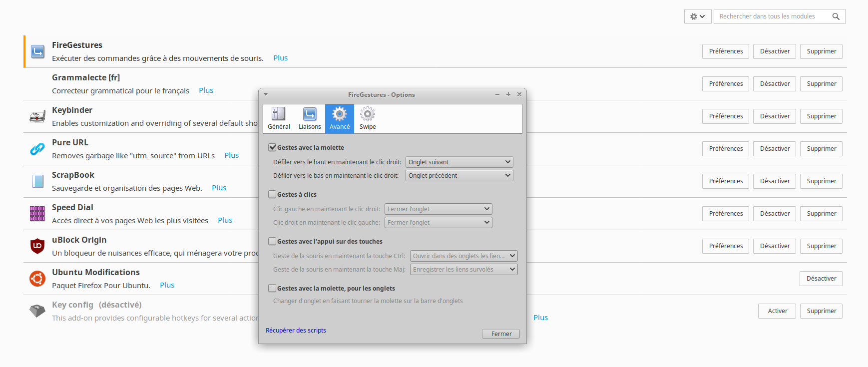Click the FireGestures add-on icon
Viewport: 868px width, 367px height.
pyautogui.click(x=37, y=51)
